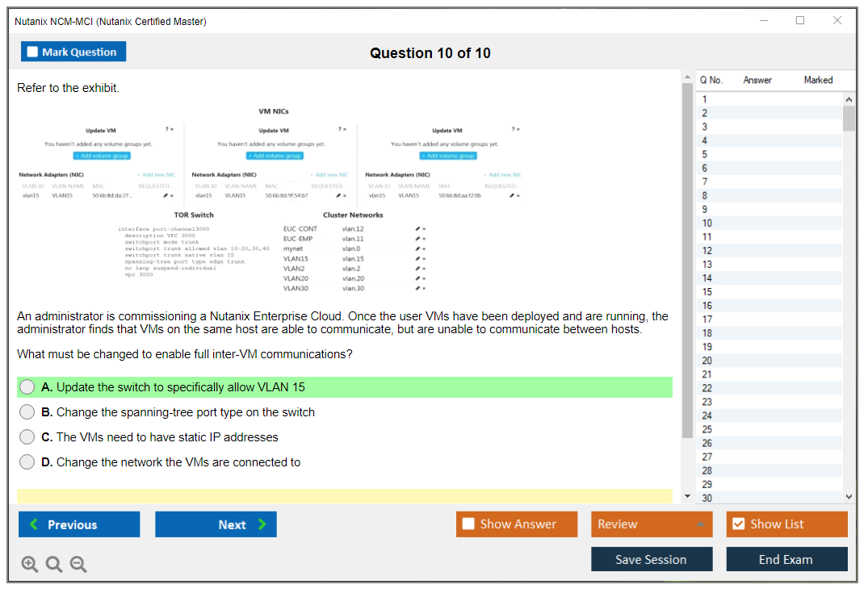Enable the Mark Question checkbox
Image resolution: width=868 pixels, height=593 pixels.
(32, 52)
